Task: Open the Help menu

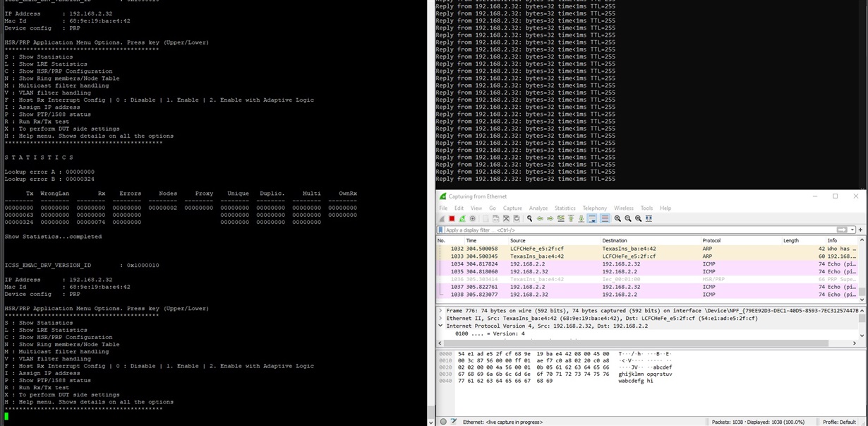Action: coord(665,208)
